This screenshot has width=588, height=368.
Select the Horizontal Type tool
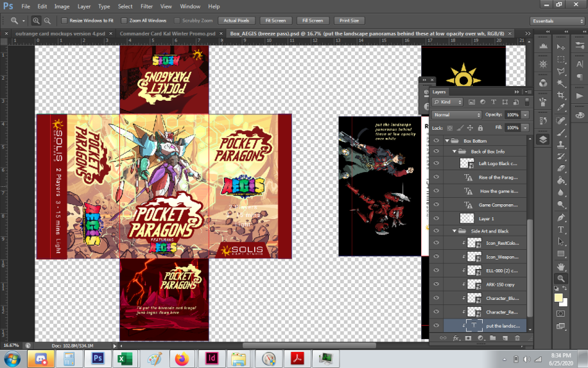pos(560,229)
